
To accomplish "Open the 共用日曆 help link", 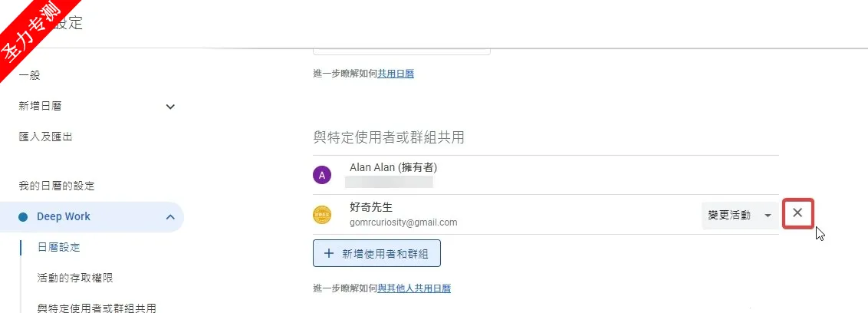I will point(396,74).
